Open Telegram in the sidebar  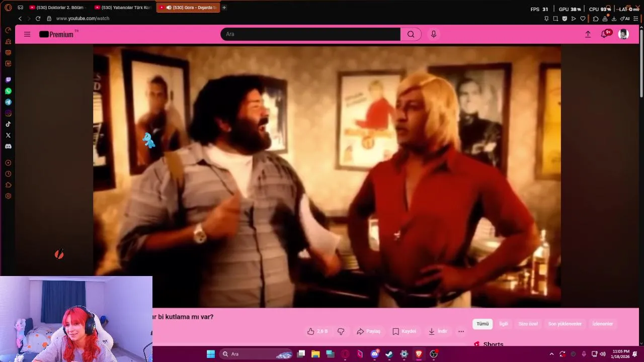[8, 102]
